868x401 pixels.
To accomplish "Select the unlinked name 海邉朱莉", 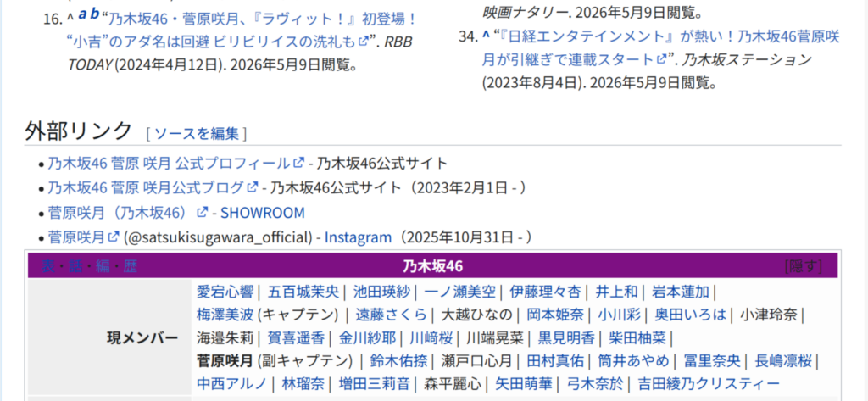I will tap(225, 338).
